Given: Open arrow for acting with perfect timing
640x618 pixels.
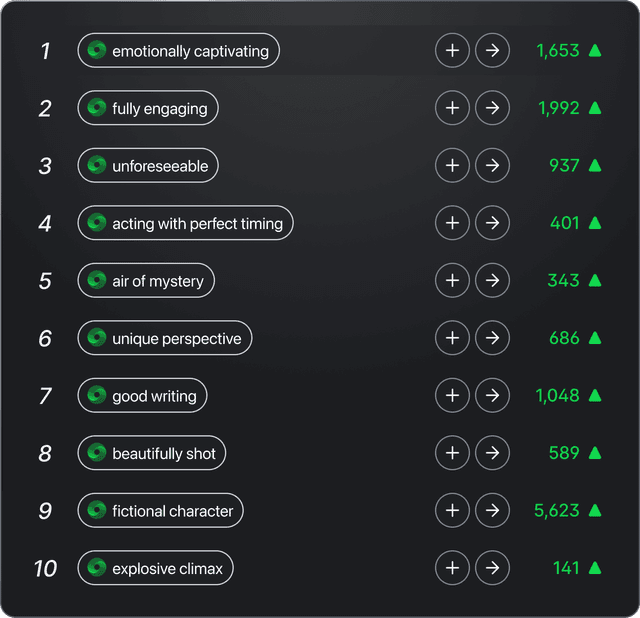Looking at the screenshot, I should click(x=492, y=223).
